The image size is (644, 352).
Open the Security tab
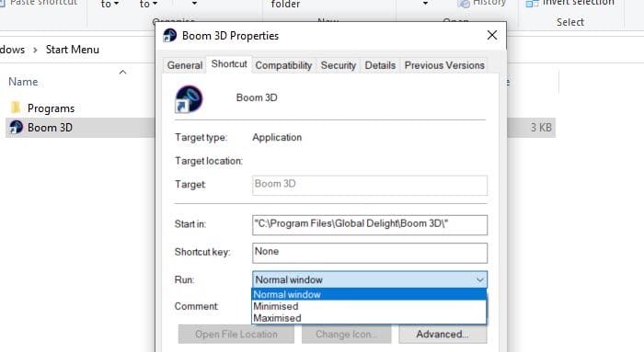coord(338,65)
